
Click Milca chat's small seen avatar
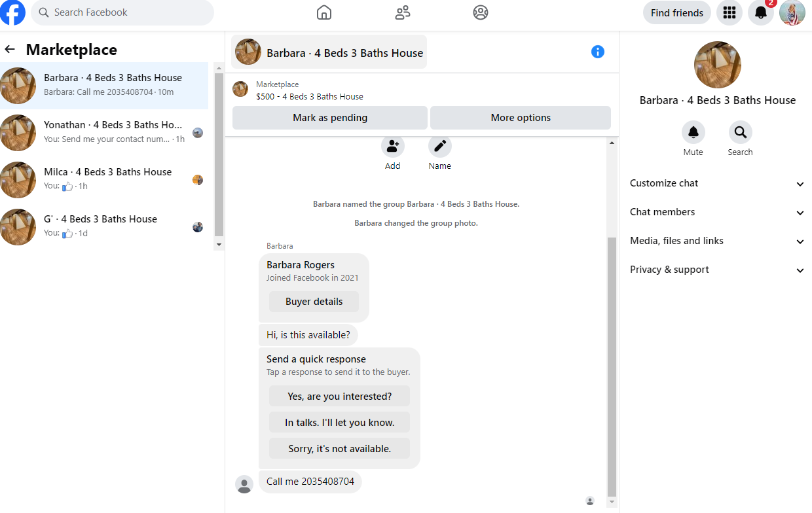[x=198, y=180]
